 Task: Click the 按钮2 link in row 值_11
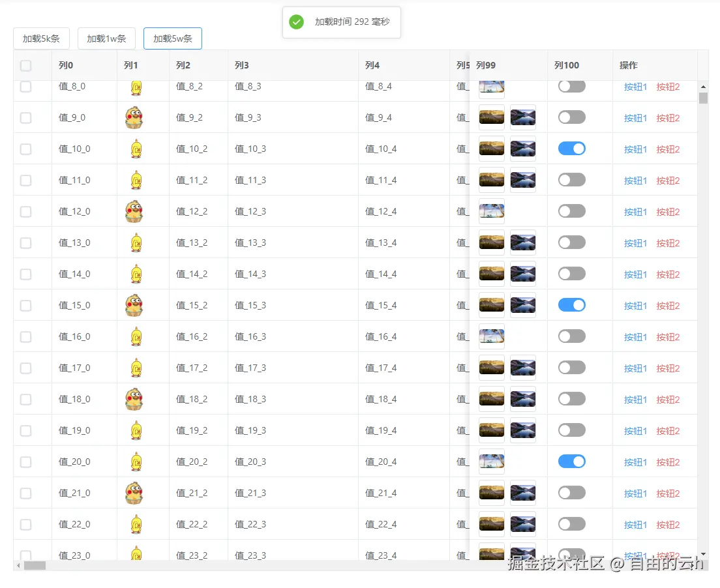pyautogui.click(x=668, y=180)
